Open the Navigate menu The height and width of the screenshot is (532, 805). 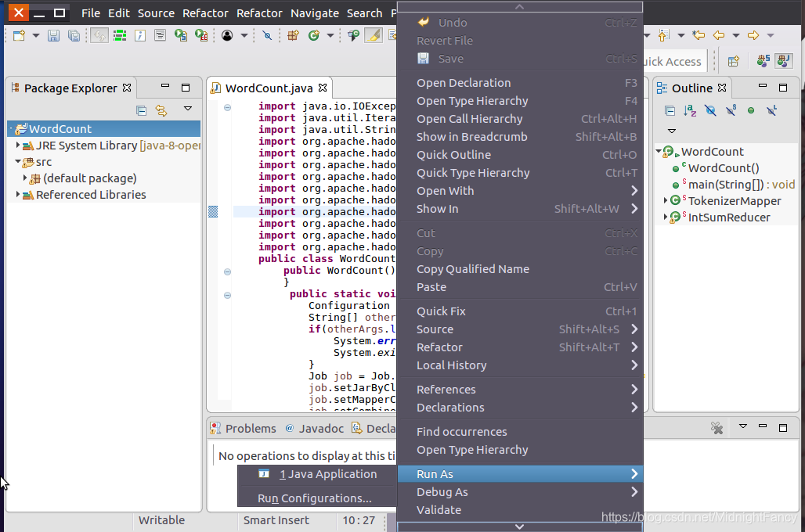[315, 13]
